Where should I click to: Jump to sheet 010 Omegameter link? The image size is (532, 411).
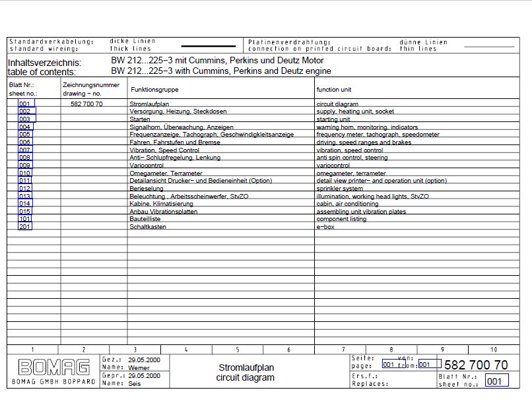click(x=25, y=173)
